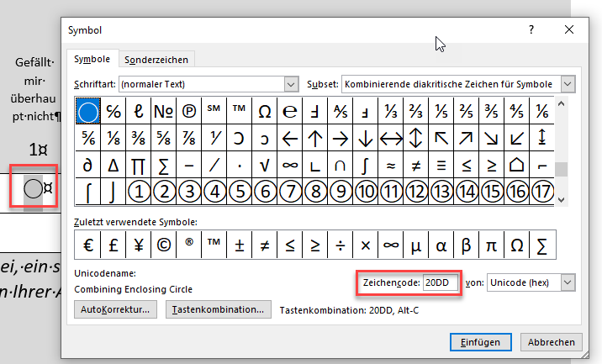Open the Tastenkombination dialog button
Viewport: 602px width, 364px height.
tap(218, 309)
